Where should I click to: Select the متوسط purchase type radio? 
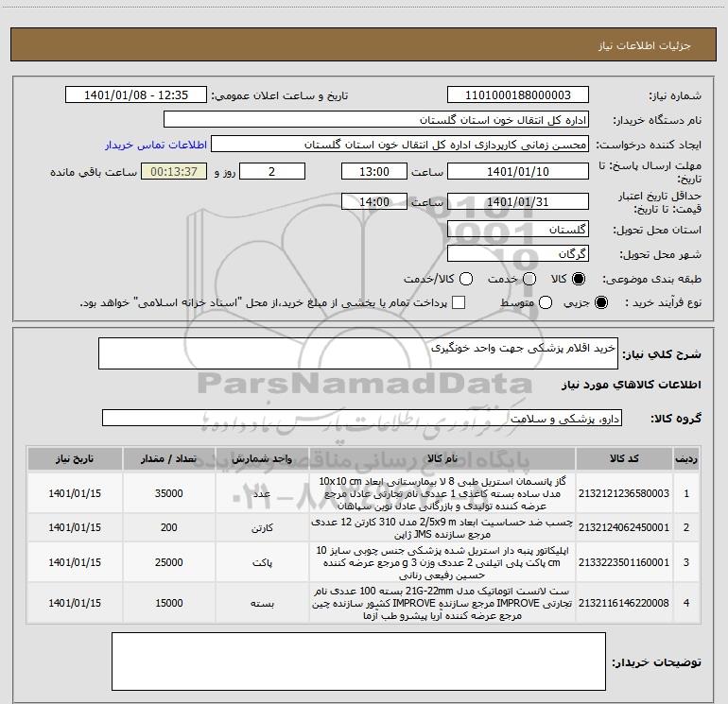pyautogui.click(x=546, y=302)
